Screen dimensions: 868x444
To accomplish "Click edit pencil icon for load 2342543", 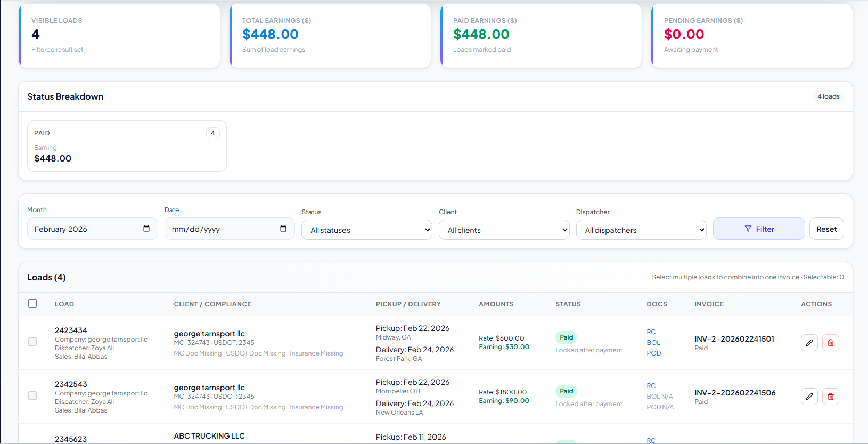I will click(x=809, y=397).
